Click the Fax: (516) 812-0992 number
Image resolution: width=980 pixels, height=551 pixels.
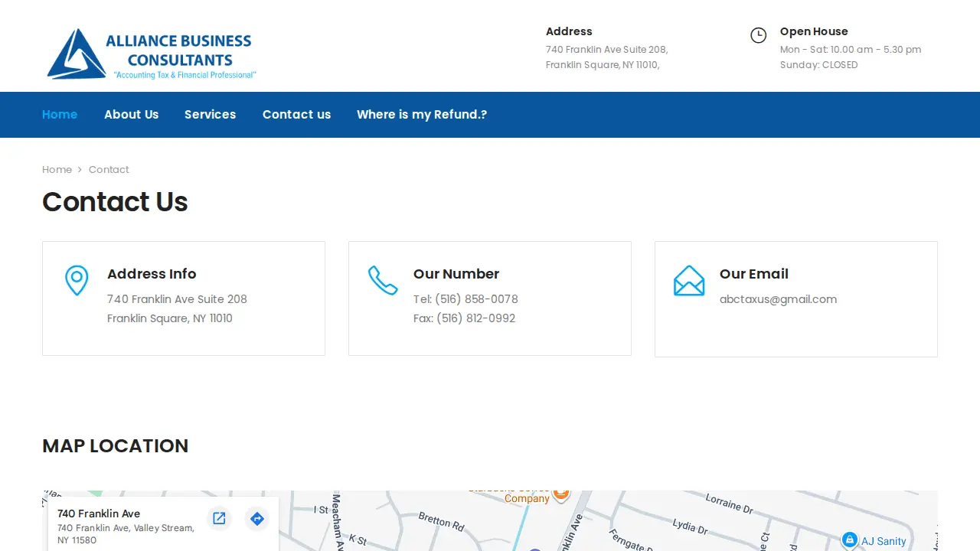[464, 318]
